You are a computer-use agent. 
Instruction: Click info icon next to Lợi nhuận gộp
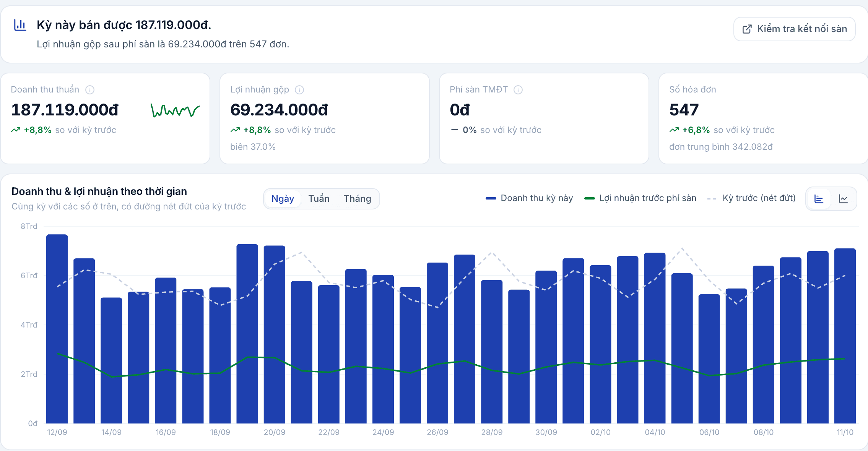[299, 90]
